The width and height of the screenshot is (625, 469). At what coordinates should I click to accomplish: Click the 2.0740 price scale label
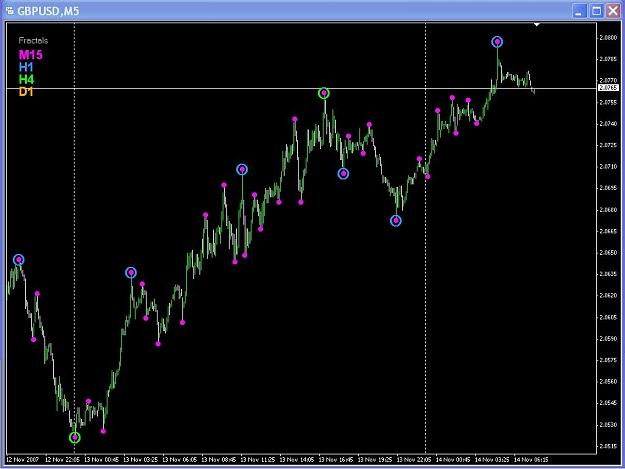tap(608, 124)
